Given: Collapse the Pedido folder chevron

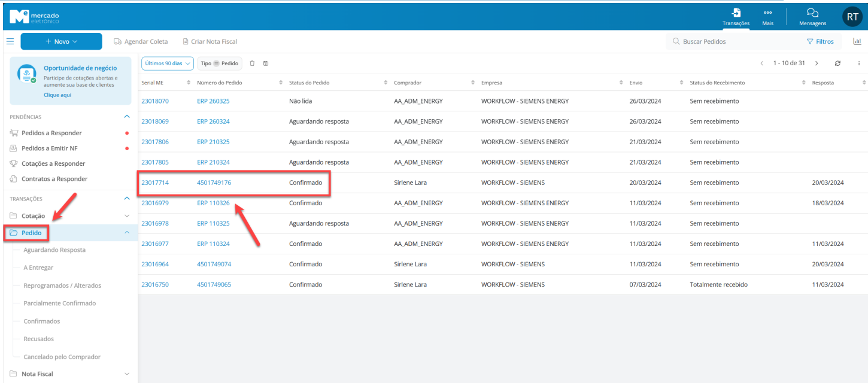Looking at the screenshot, I should click(x=126, y=232).
